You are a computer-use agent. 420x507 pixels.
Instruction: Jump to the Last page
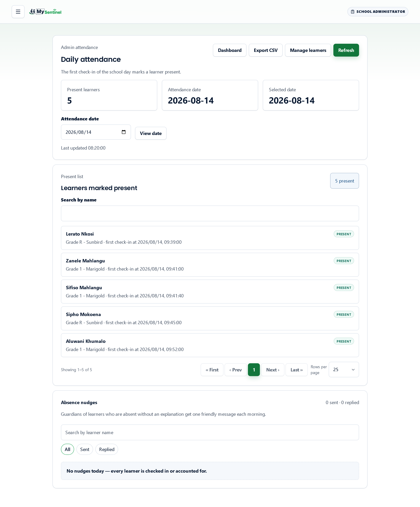297,370
